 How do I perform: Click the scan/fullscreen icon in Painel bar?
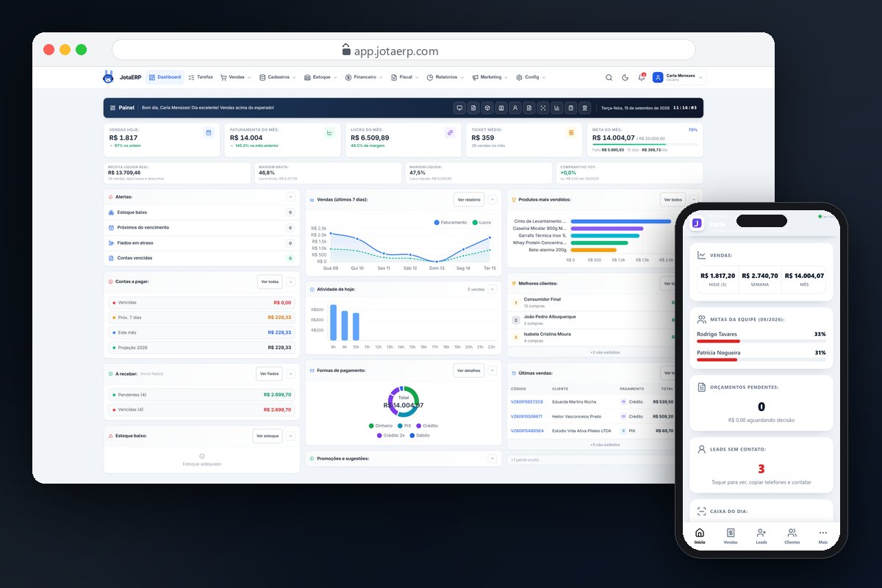tap(543, 108)
